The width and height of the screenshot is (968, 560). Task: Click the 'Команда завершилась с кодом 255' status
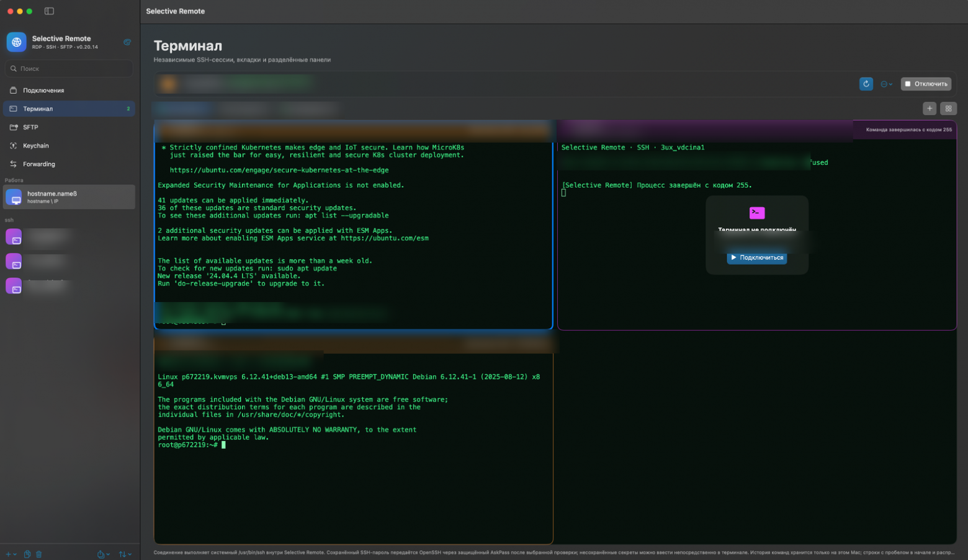pos(908,130)
